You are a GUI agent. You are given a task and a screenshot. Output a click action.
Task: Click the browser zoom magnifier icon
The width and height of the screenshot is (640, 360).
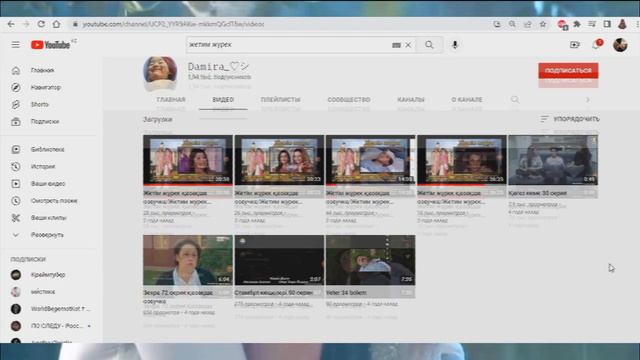512,24
